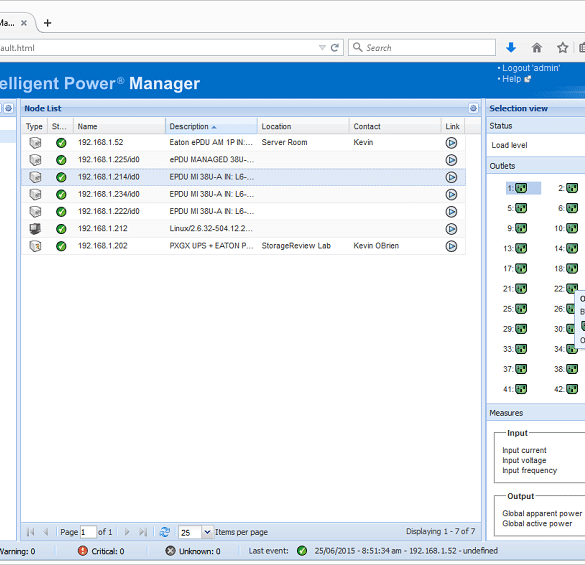The width and height of the screenshot is (585, 565).
Task: Open the link icon for 192.168.1.212
Action: coord(451,229)
